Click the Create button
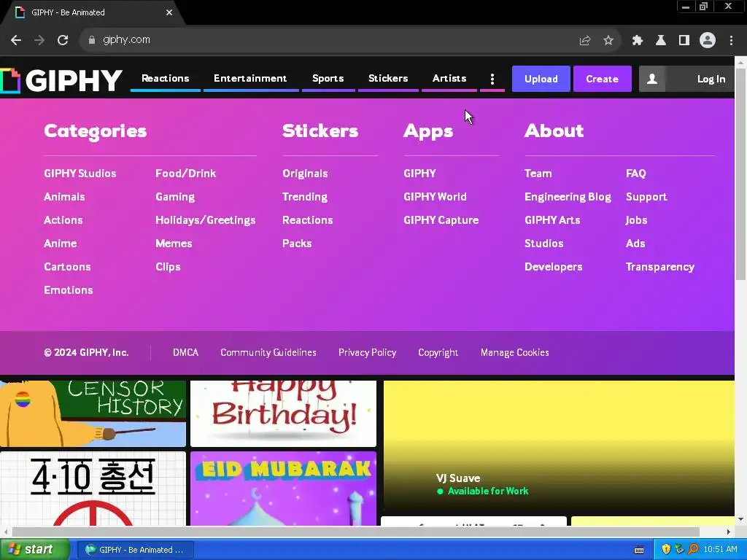Viewport: 747px width, 560px height. (x=602, y=79)
